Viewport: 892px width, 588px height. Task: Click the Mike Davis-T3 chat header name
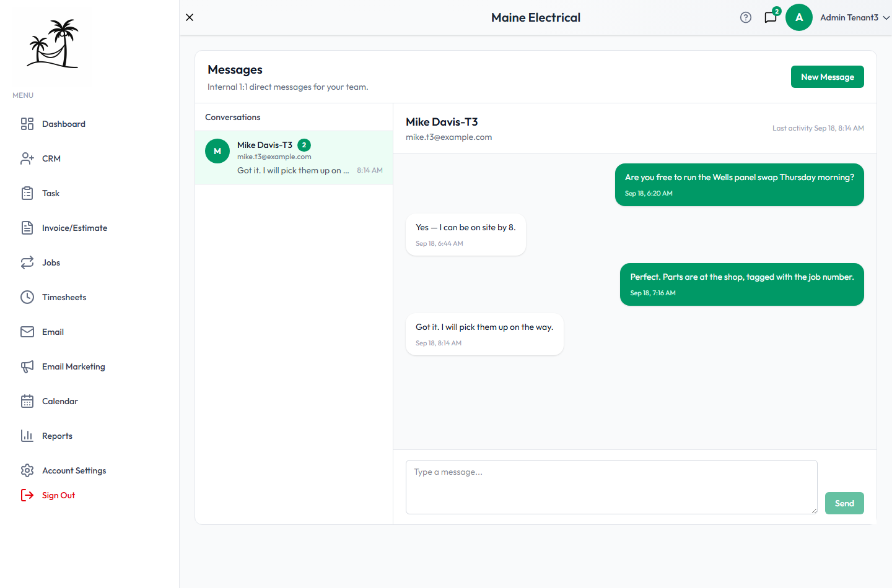click(442, 122)
